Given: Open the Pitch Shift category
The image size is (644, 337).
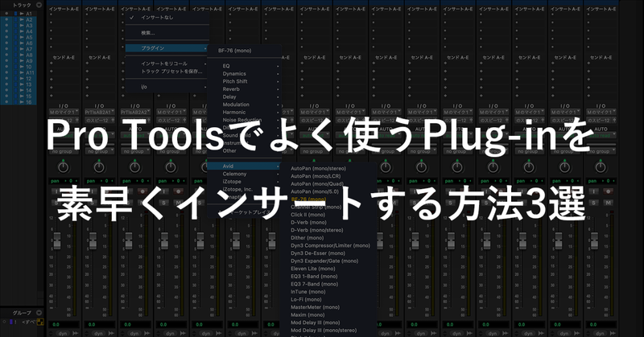Looking at the screenshot, I should click(244, 81).
